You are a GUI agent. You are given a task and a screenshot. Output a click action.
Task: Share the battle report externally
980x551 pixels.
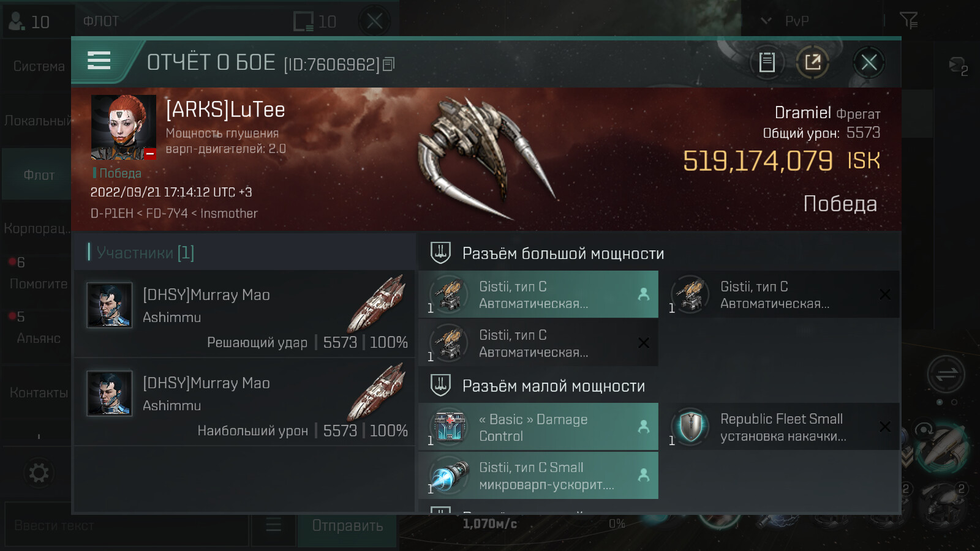[x=813, y=62]
